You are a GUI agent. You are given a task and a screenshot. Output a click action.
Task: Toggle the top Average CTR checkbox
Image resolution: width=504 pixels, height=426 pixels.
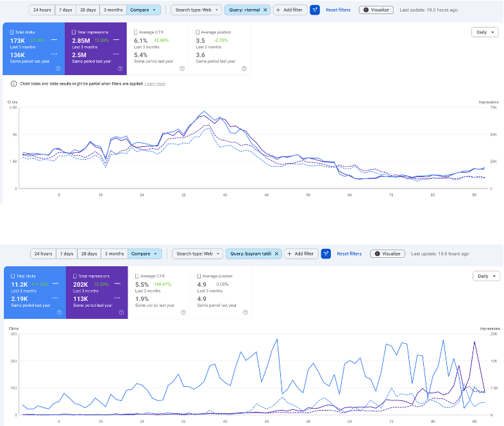click(x=136, y=32)
